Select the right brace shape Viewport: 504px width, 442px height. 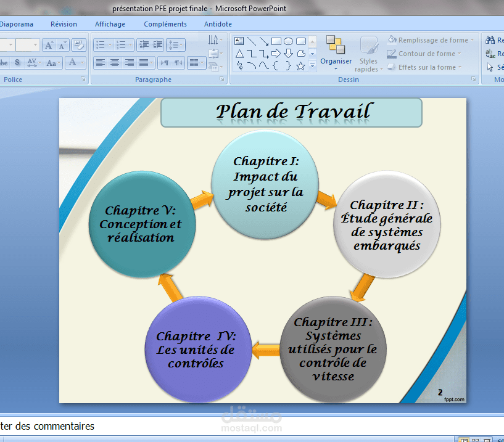click(x=288, y=66)
